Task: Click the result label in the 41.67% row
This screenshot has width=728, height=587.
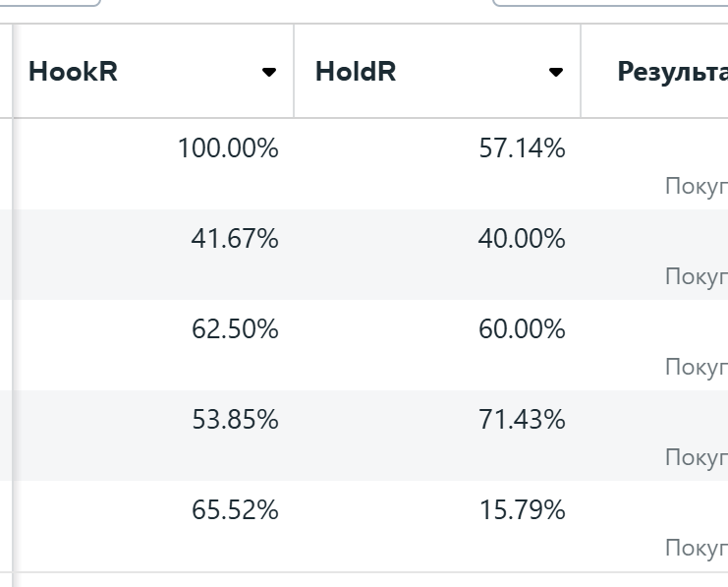Action: tap(696, 276)
